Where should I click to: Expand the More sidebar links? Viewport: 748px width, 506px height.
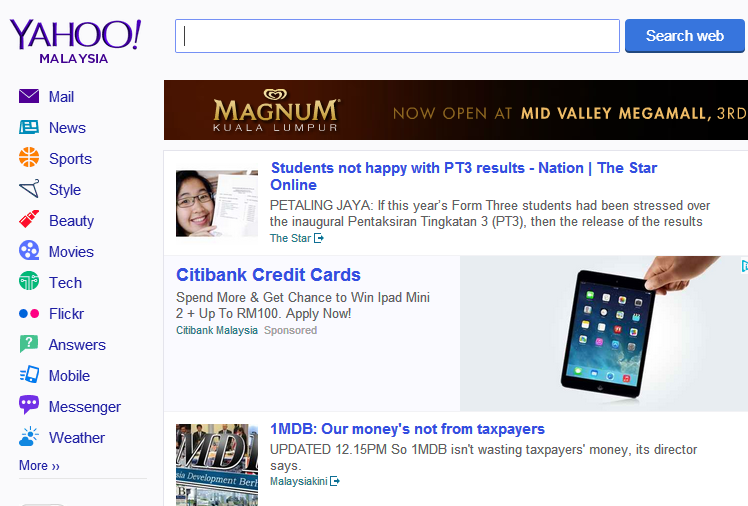(39, 466)
